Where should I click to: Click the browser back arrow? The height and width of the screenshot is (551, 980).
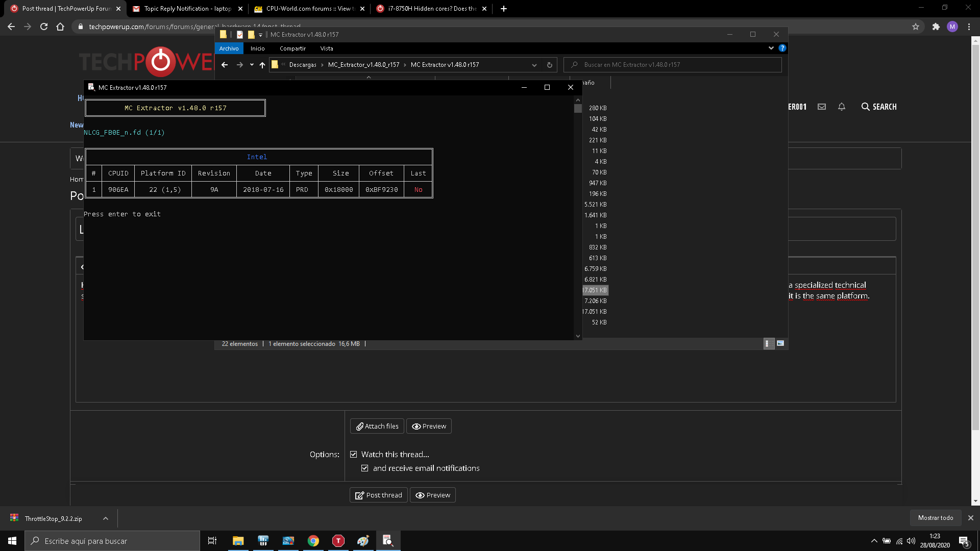pos(11,27)
